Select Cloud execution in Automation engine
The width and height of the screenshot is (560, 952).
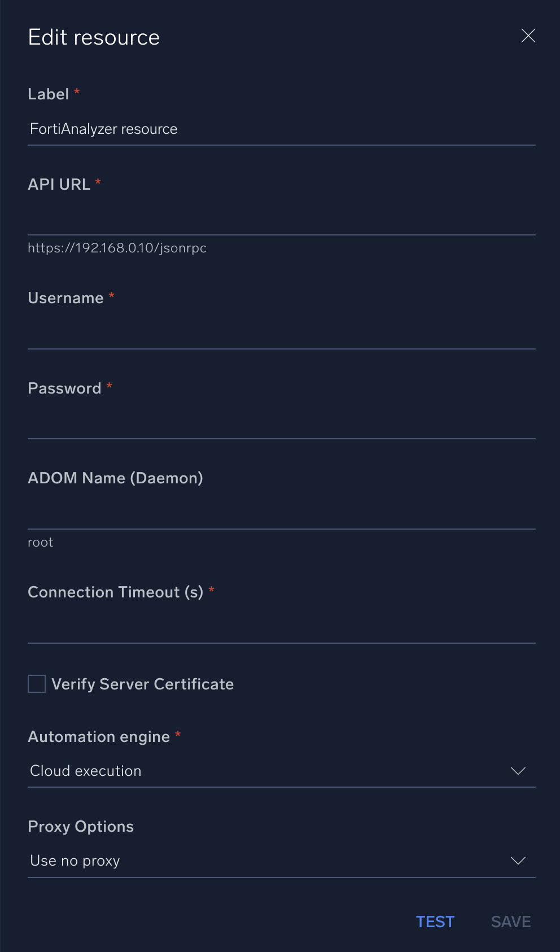coord(85,771)
